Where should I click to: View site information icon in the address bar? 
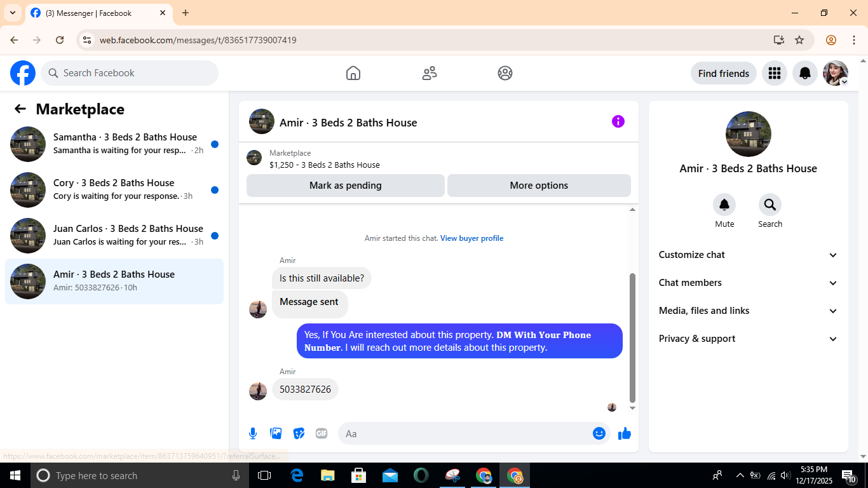pos(87,40)
